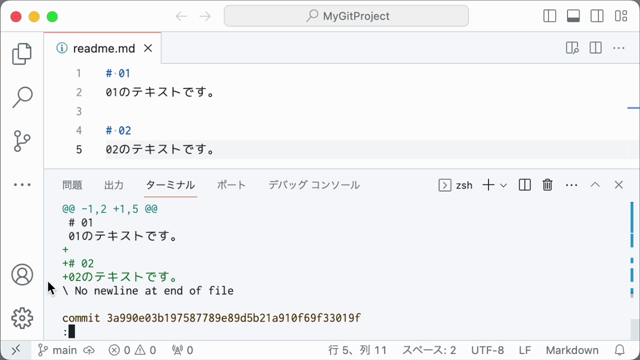640x360 pixels.
Task: Switch to the 問題 tab
Action: 72,185
